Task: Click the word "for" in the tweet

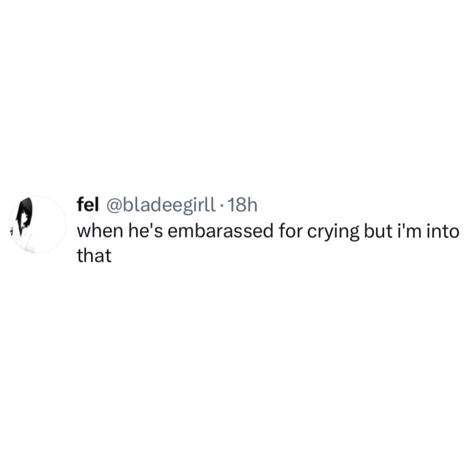Action: (x=290, y=232)
